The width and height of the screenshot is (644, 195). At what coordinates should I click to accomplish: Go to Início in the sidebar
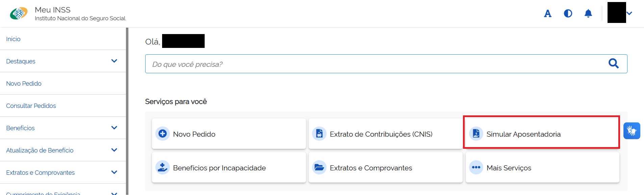[13, 39]
